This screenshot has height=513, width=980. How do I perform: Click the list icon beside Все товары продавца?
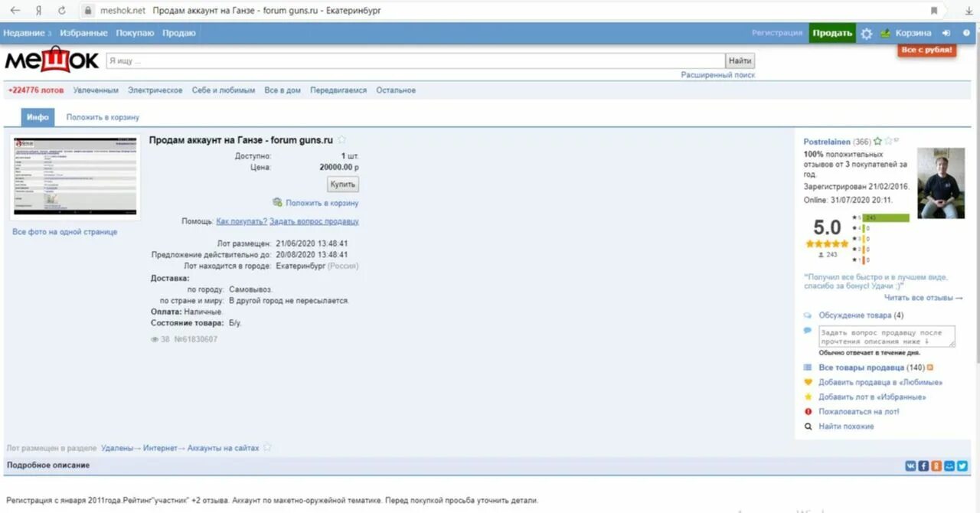[808, 368]
